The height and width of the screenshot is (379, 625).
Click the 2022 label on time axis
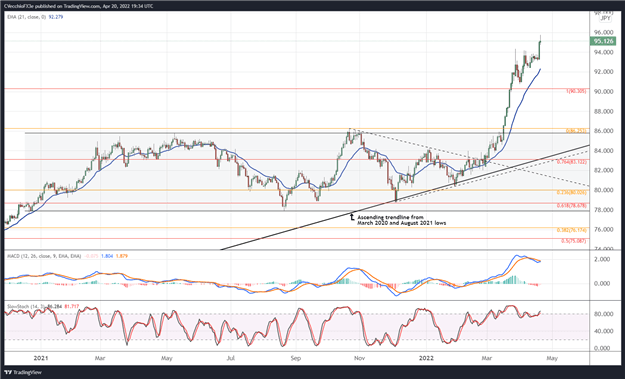[426, 358]
